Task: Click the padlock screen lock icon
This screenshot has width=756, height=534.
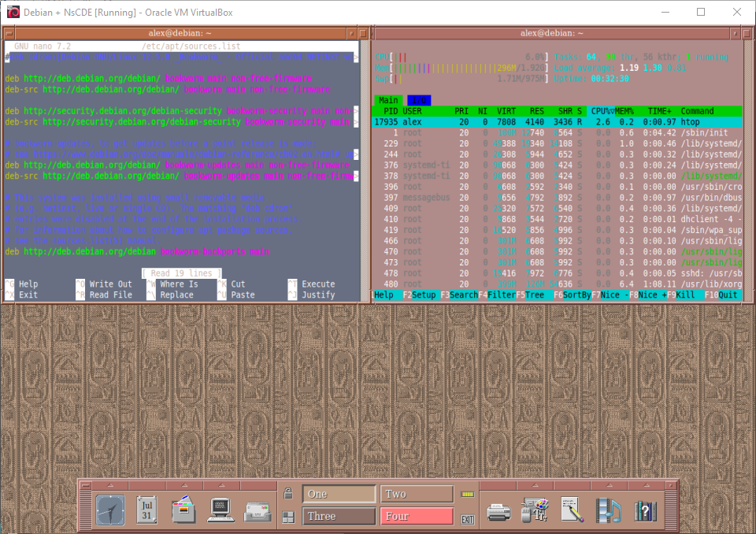Action: pos(289,494)
